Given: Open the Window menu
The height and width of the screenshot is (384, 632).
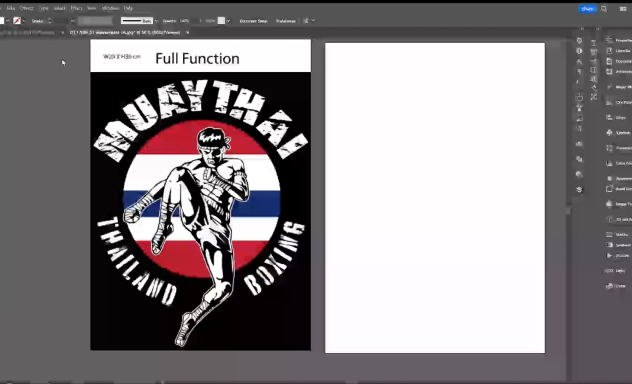Looking at the screenshot, I should 110,8.
